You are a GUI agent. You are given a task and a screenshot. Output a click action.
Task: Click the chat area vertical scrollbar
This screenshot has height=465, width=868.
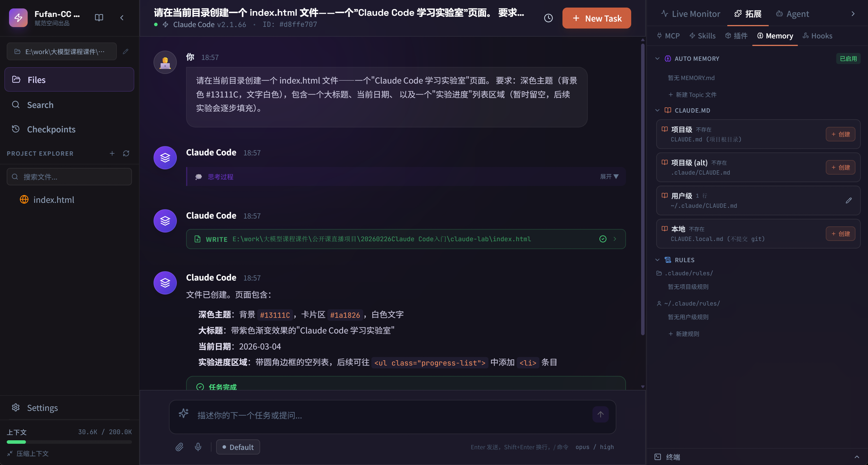point(643,189)
